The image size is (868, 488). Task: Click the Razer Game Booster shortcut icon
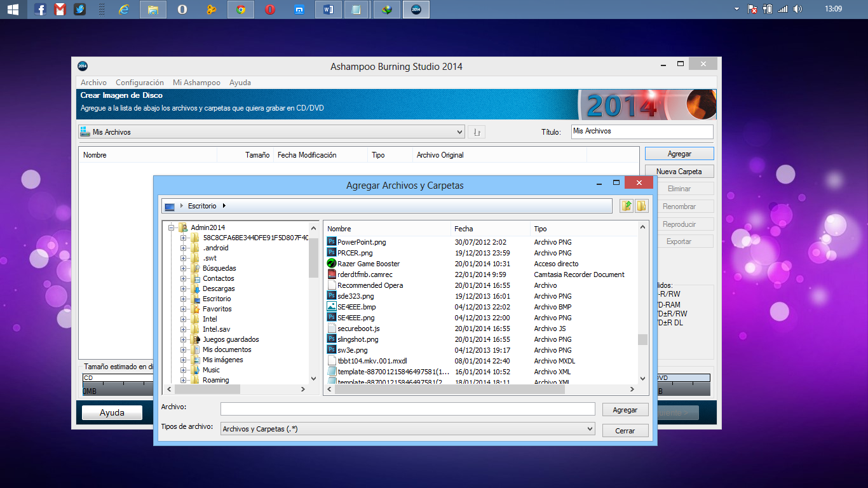coord(331,264)
